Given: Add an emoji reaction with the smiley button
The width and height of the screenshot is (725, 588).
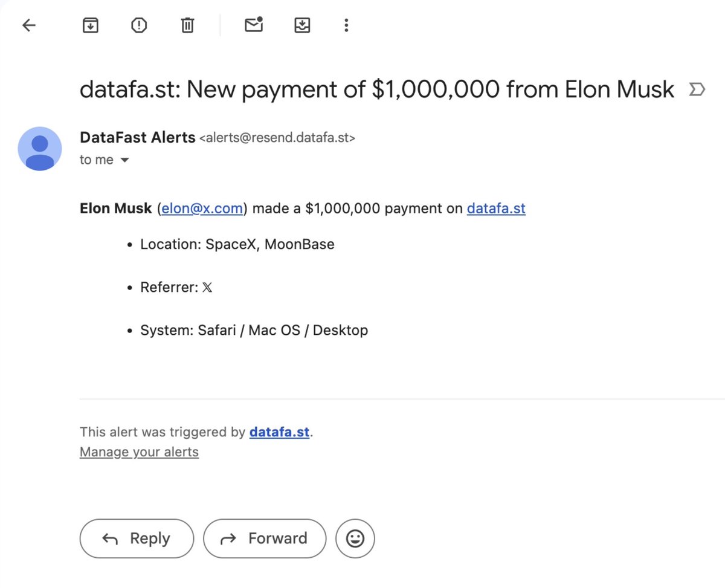Looking at the screenshot, I should tap(355, 538).
